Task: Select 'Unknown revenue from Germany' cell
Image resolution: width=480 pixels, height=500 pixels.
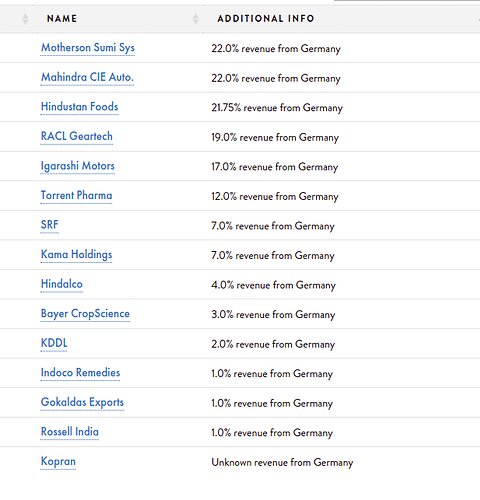Action: pyautogui.click(x=282, y=462)
